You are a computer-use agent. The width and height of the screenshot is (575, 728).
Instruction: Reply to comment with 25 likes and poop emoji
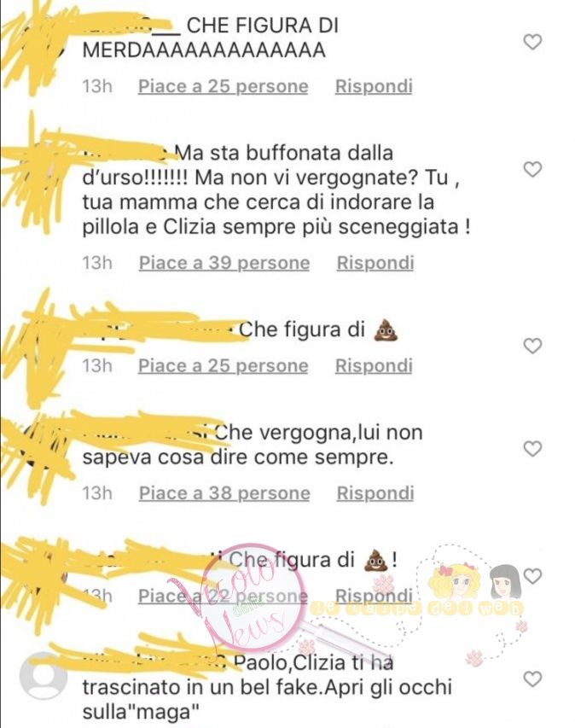coord(374,366)
